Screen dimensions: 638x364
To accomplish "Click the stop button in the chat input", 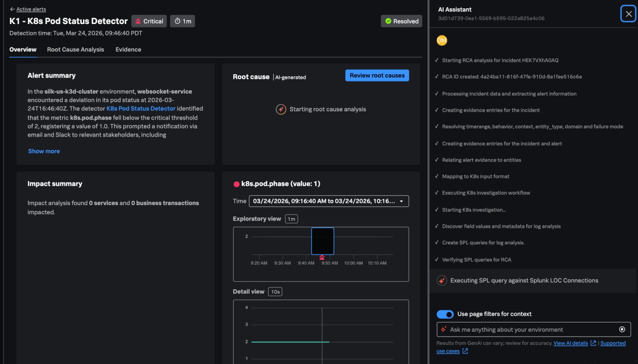I will pyautogui.click(x=622, y=330).
